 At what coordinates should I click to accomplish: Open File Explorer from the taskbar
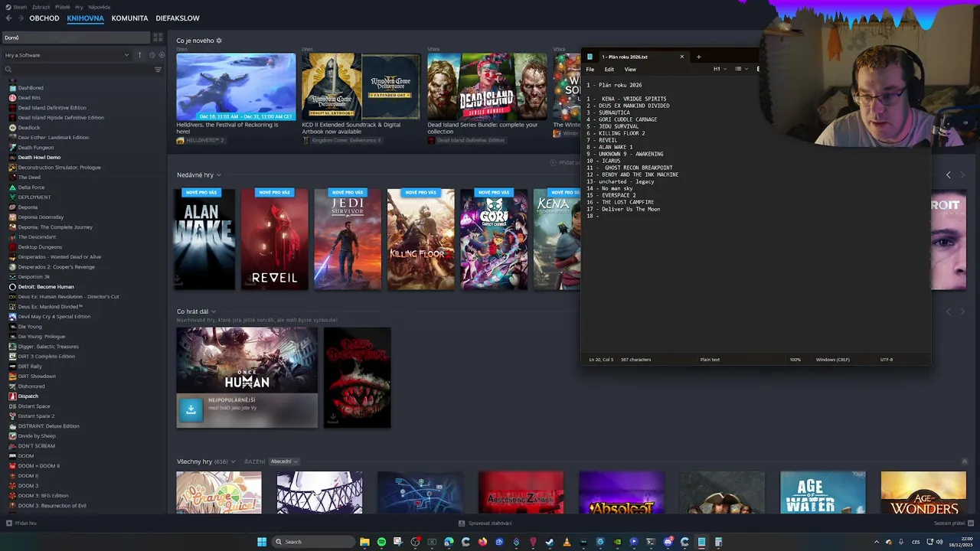[364, 542]
